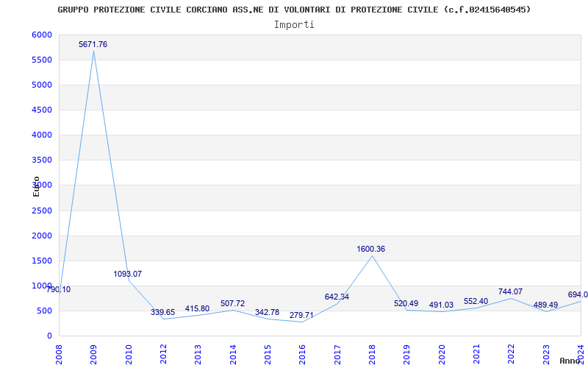Image resolution: width=588 pixels, height=368 pixels.
Task: Click the 507.72 data label
Action: [232, 303]
